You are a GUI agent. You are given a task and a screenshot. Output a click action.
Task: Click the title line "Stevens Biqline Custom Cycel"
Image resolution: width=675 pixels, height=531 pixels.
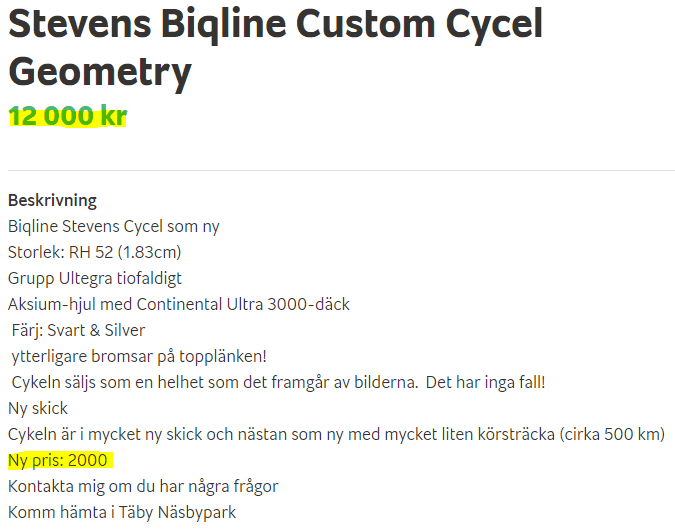coord(275,24)
